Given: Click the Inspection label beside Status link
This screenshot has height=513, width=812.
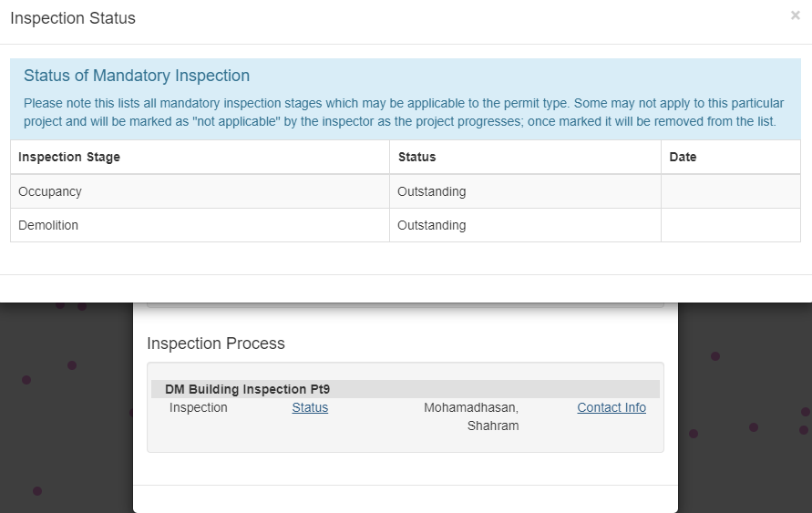Looking at the screenshot, I should pos(199,407).
